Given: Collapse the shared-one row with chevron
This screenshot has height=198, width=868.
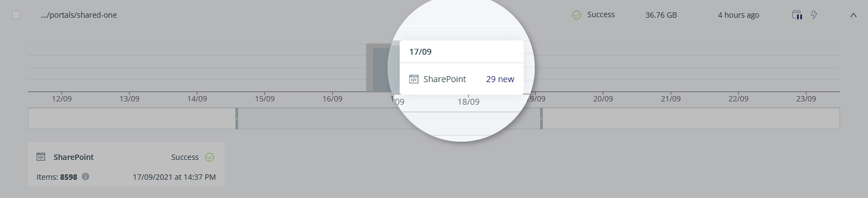Looking at the screenshot, I should [x=853, y=16].
